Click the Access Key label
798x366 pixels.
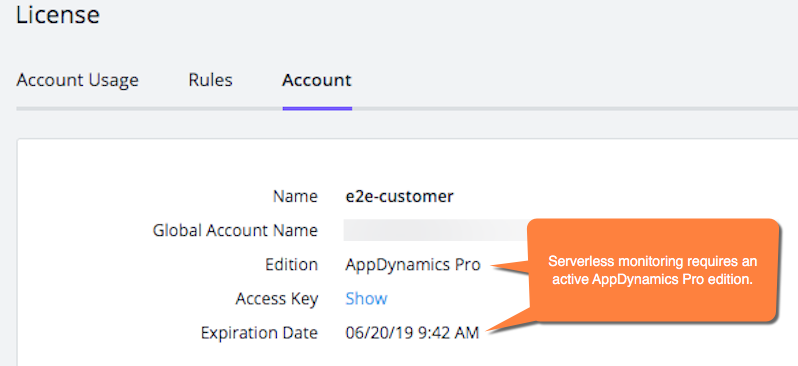click(277, 299)
